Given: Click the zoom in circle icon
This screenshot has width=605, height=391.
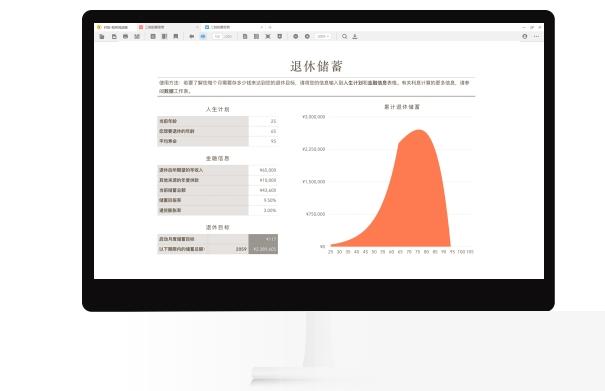Looking at the screenshot, I should click(307, 36).
